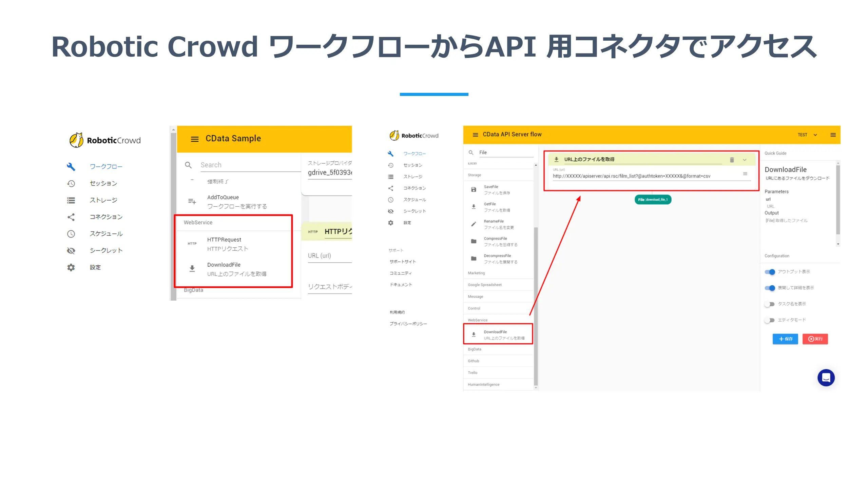
Task: Select ワークフロー in the left menu
Action: pos(105,166)
